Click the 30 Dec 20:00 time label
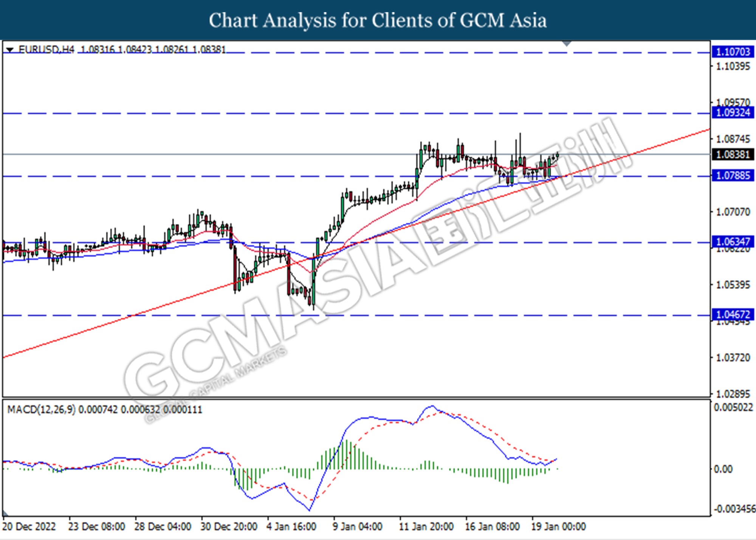 click(229, 526)
